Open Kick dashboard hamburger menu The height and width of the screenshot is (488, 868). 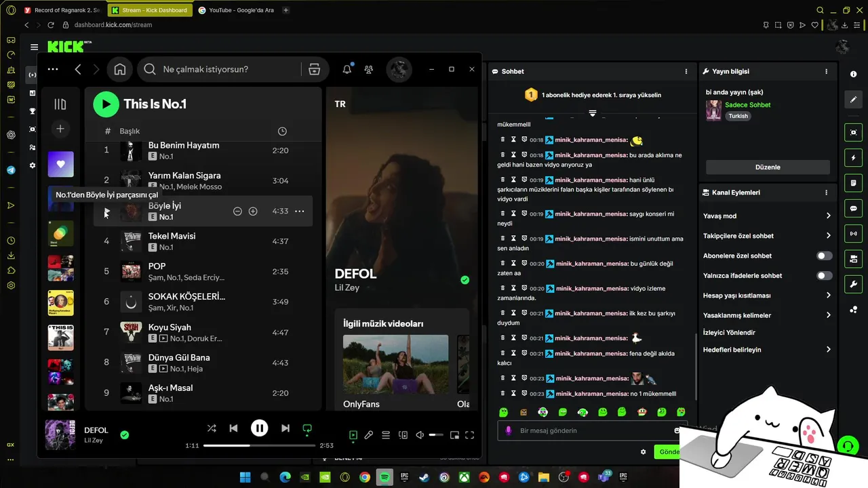pos(34,47)
